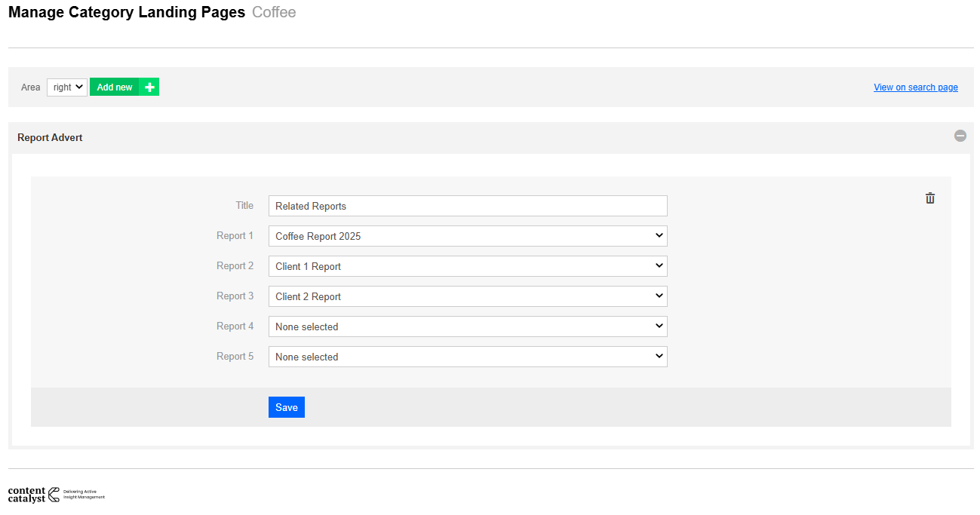Click the Report 1 field label
This screenshot has width=980, height=515.
(x=235, y=236)
